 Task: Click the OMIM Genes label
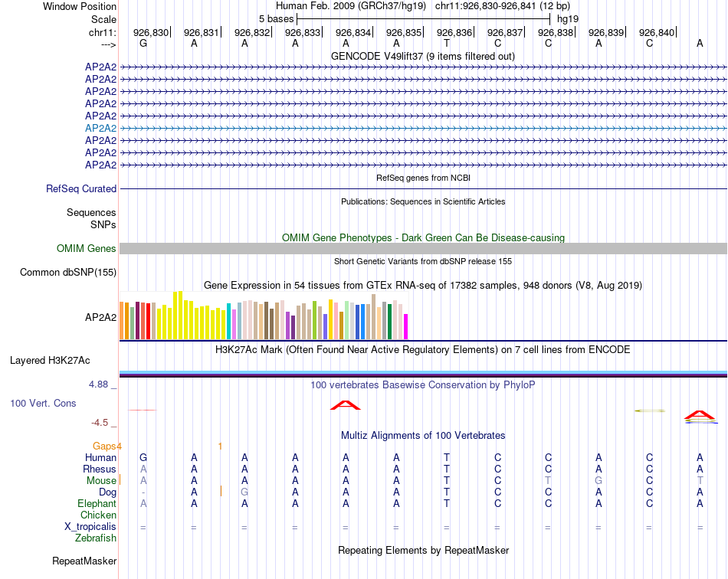[87, 249]
